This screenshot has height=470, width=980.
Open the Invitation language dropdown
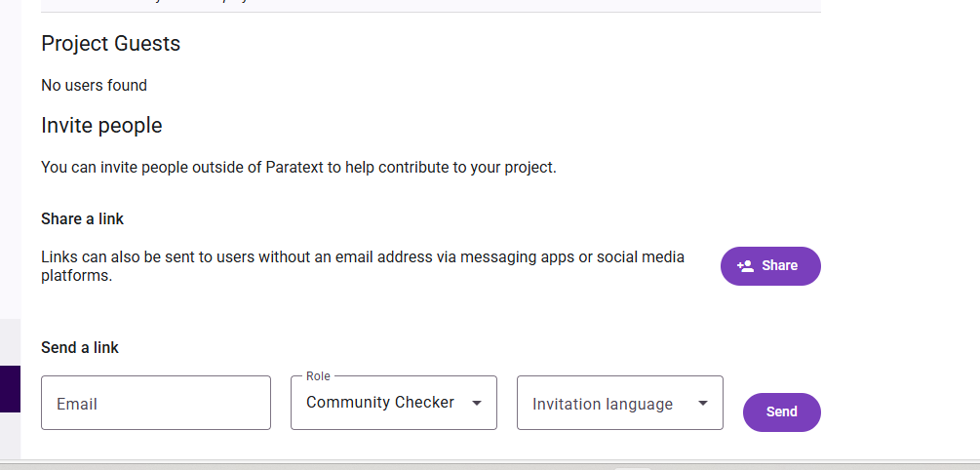point(603,404)
